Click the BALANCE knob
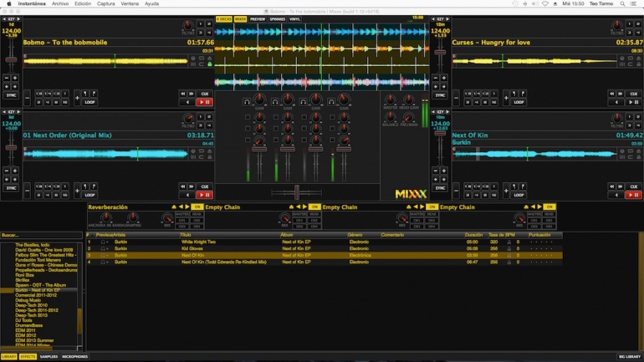Viewport: 644px width, 362px height. click(390, 117)
